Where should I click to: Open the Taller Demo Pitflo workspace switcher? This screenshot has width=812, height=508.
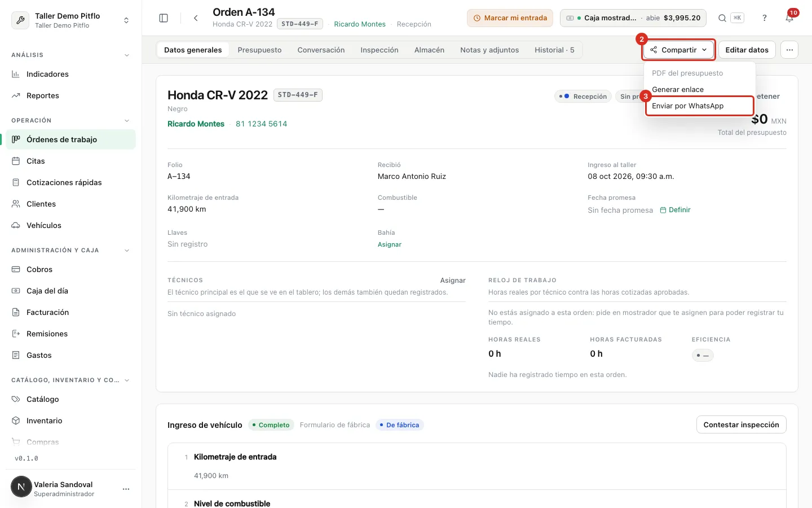70,20
